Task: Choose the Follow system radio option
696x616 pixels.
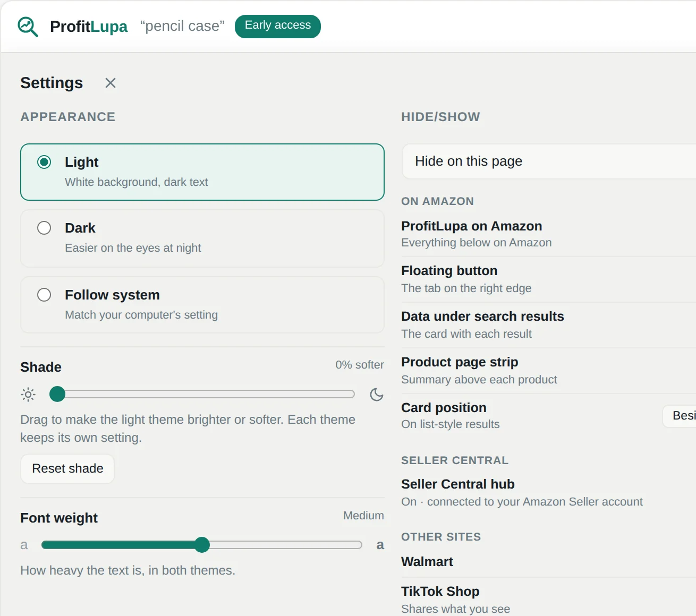Action: (44, 295)
